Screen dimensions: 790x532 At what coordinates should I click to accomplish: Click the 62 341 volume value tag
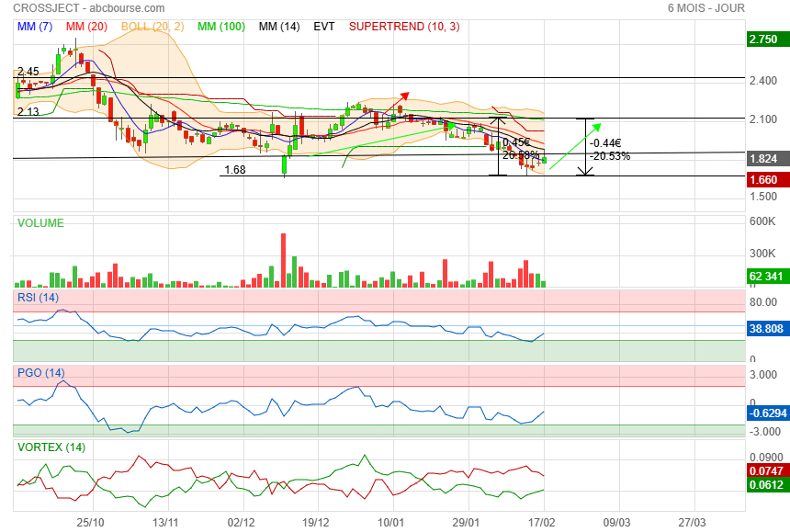click(766, 276)
